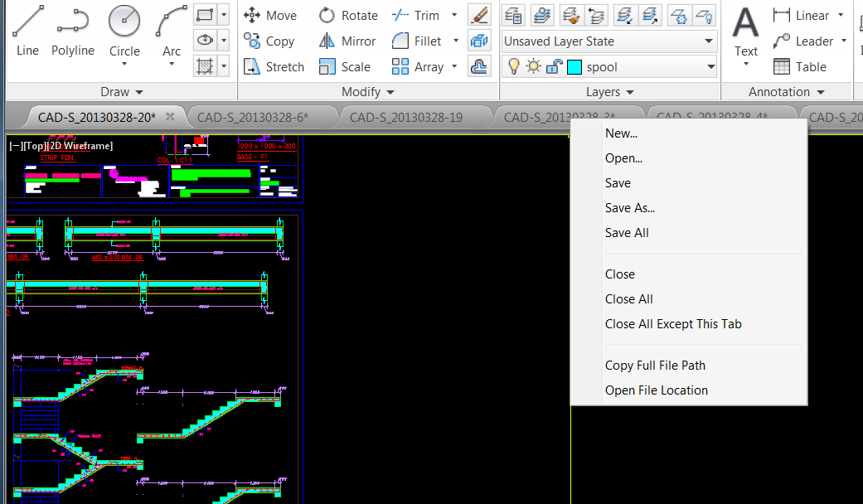Activate the Stretch tool
The width and height of the screenshot is (863, 504).
click(274, 66)
